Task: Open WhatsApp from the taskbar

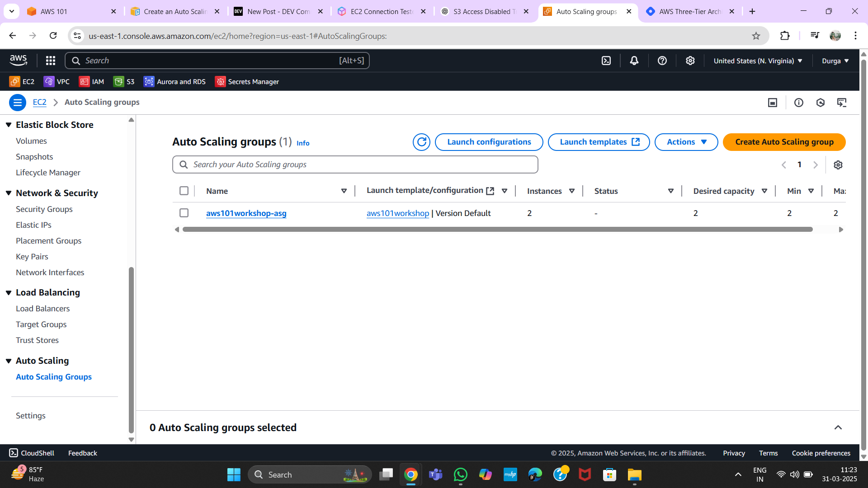Action: coord(460,474)
